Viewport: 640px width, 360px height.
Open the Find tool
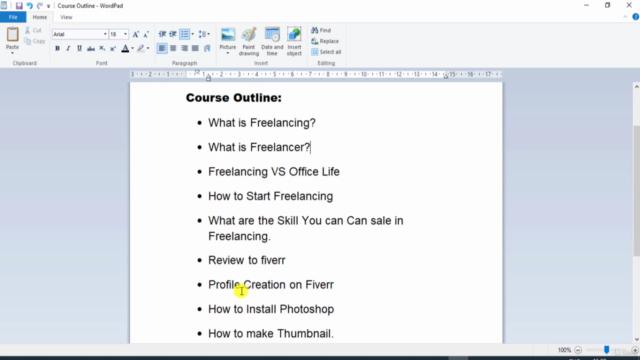pos(321,30)
